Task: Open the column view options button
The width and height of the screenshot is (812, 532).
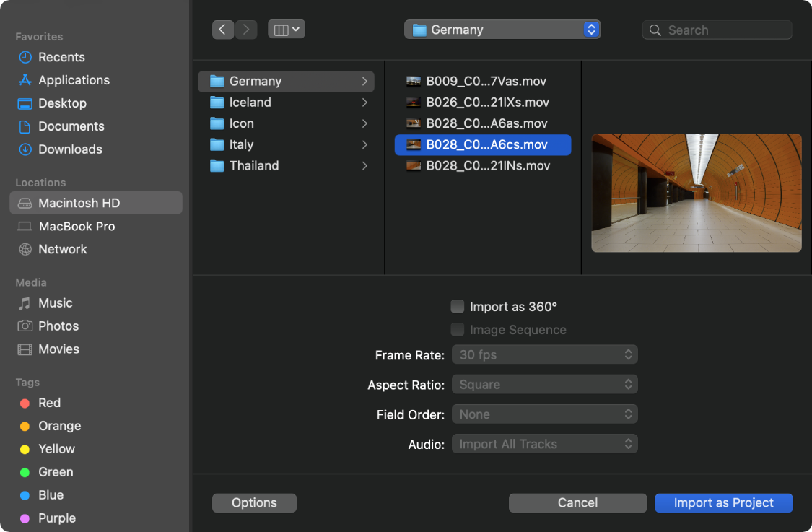Action: click(287, 30)
